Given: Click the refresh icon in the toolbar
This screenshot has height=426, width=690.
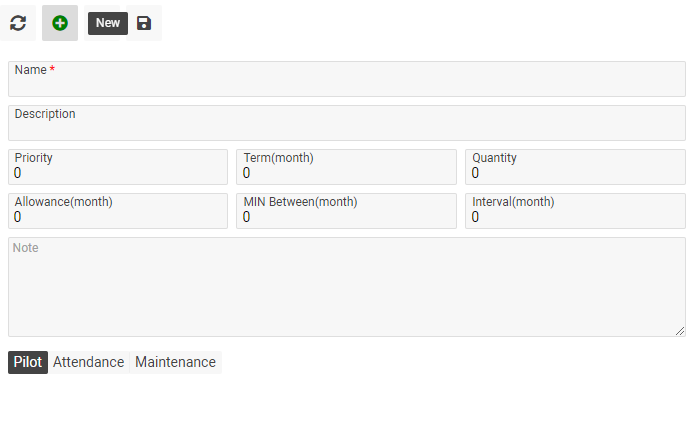Looking at the screenshot, I should (x=18, y=23).
